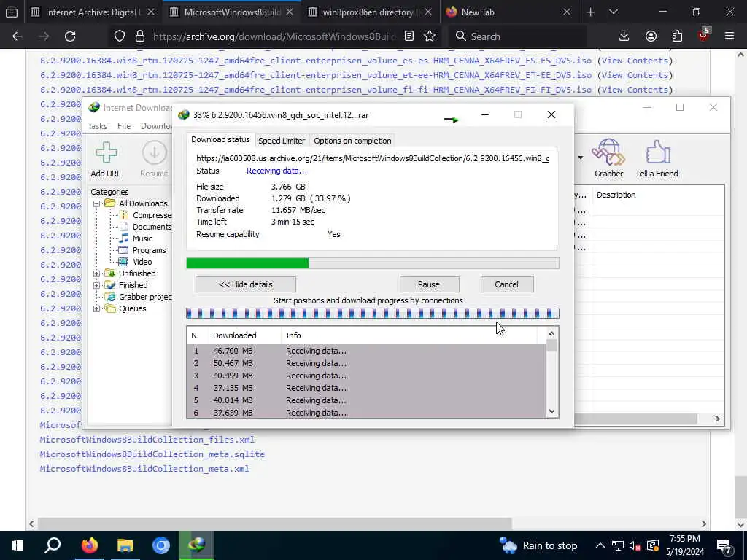
Task: Click the network tray icon
Action: [617, 545]
